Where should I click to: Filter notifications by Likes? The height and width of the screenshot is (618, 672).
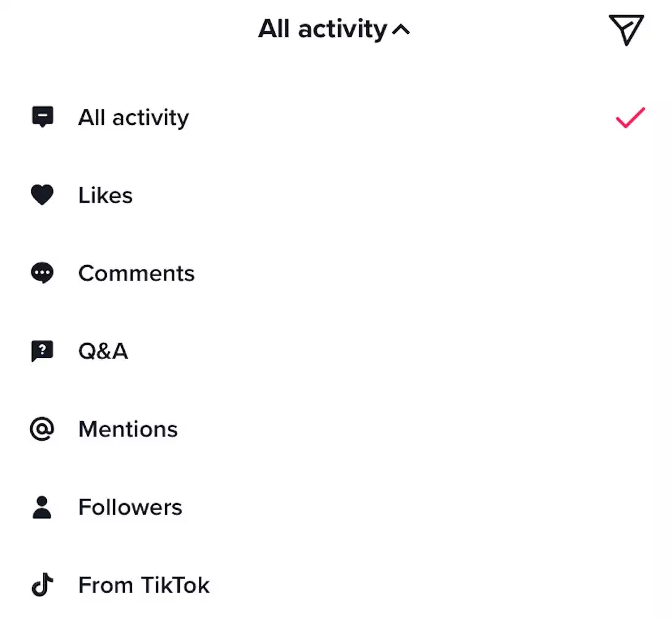click(106, 195)
